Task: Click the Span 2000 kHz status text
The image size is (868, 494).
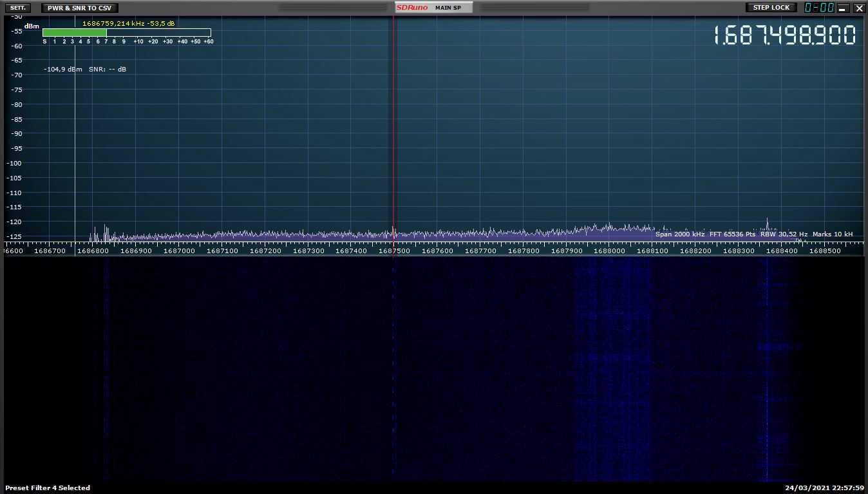Action: pyautogui.click(x=680, y=234)
